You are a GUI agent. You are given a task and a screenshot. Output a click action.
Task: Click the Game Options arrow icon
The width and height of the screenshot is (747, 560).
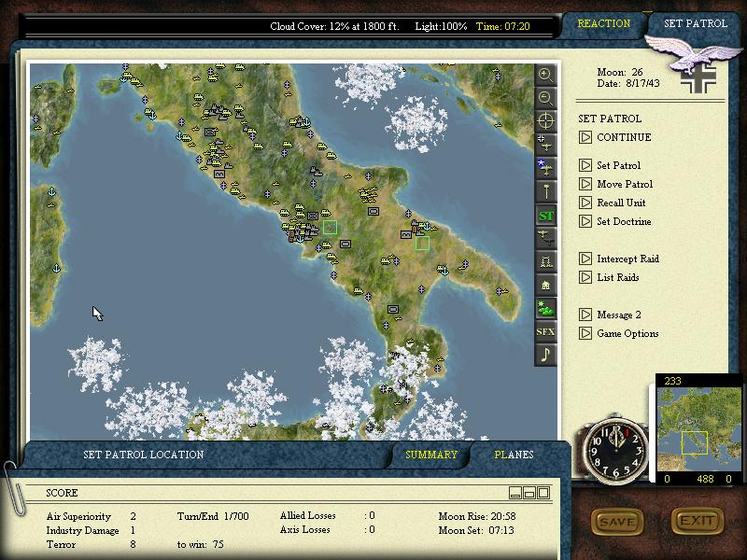(585, 333)
